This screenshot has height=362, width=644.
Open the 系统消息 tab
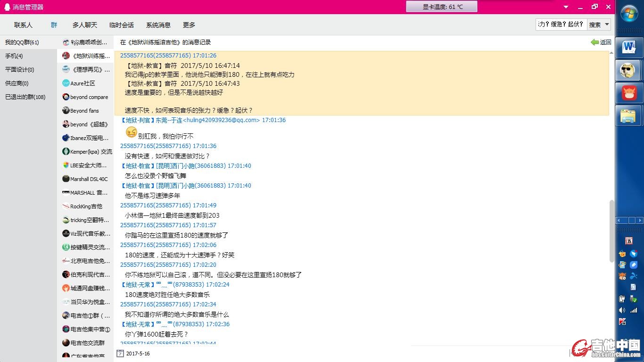[158, 25]
